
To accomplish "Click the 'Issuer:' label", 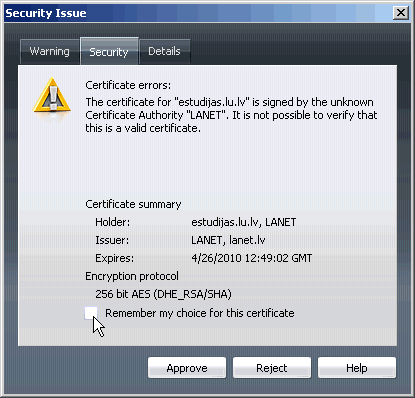I will click(112, 240).
